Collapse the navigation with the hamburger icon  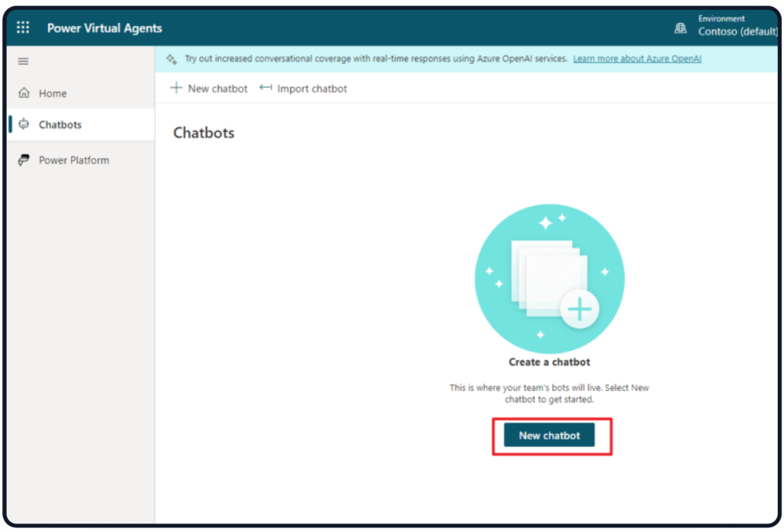23,61
